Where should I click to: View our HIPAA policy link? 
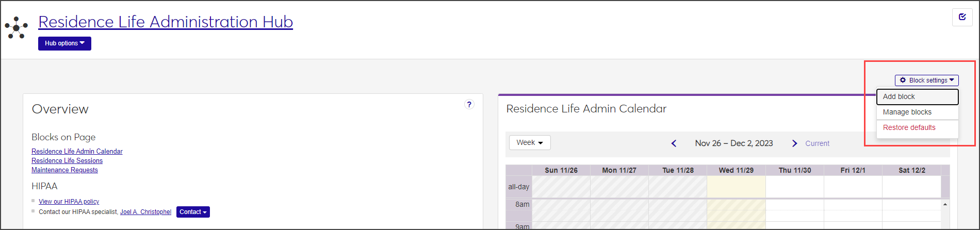[69, 202]
